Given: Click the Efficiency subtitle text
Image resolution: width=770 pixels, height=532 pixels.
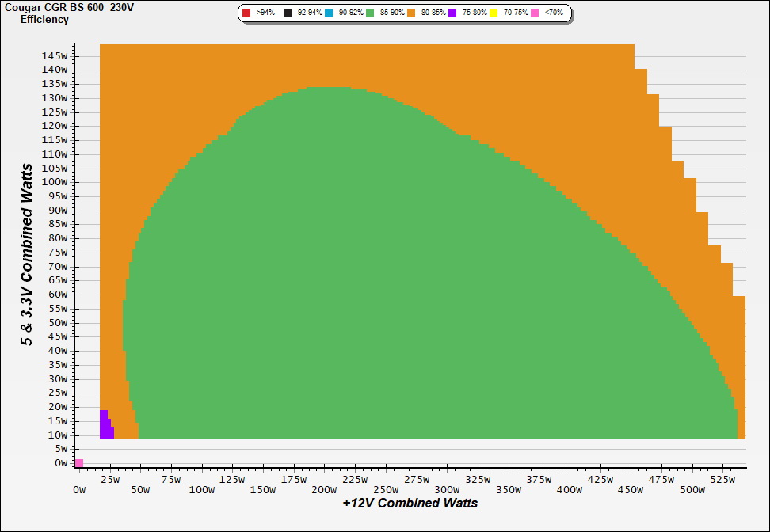Looking at the screenshot, I should (44, 20).
